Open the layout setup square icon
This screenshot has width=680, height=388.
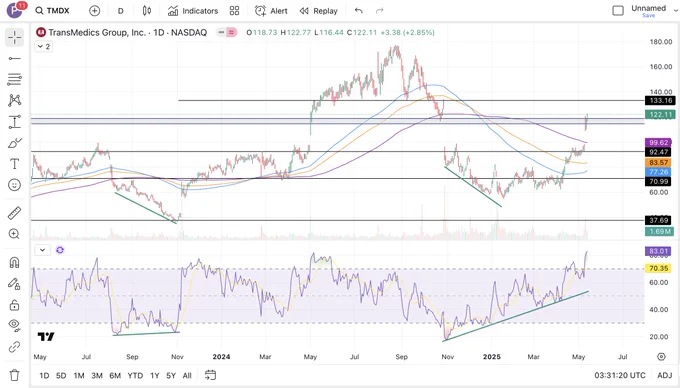click(618, 11)
